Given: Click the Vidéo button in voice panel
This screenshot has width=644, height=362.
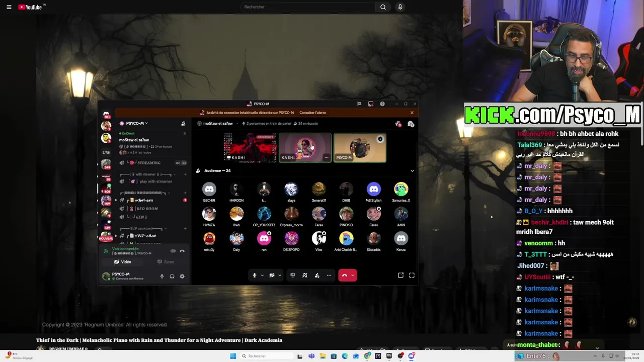Looking at the screenshot, I should click(x=123, y=262).
